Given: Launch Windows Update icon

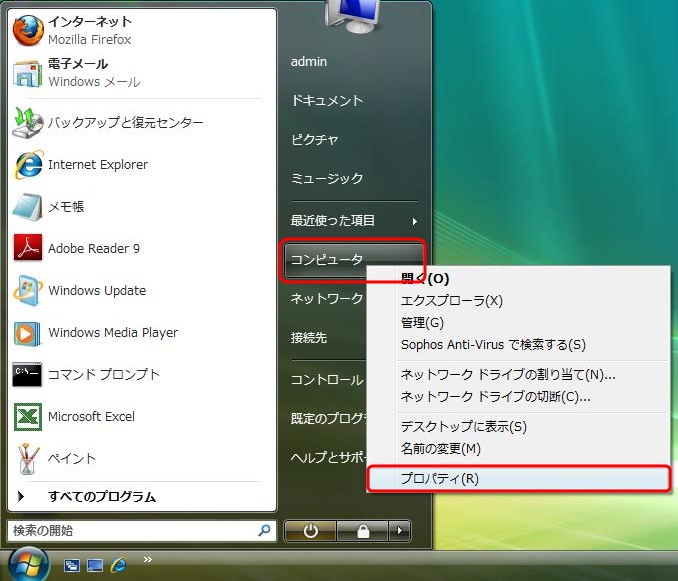Looking at the screenshot, I should 28,290.
